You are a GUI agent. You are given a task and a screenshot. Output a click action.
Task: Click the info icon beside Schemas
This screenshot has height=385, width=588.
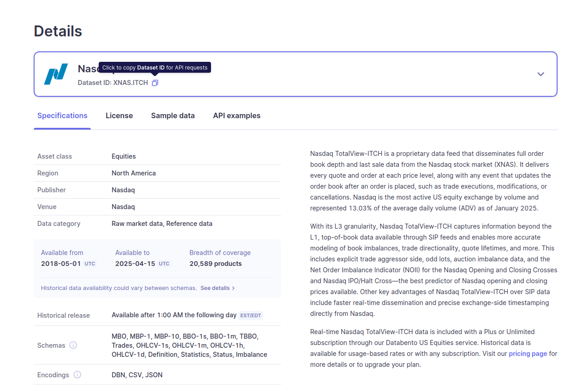click(73, 345)
